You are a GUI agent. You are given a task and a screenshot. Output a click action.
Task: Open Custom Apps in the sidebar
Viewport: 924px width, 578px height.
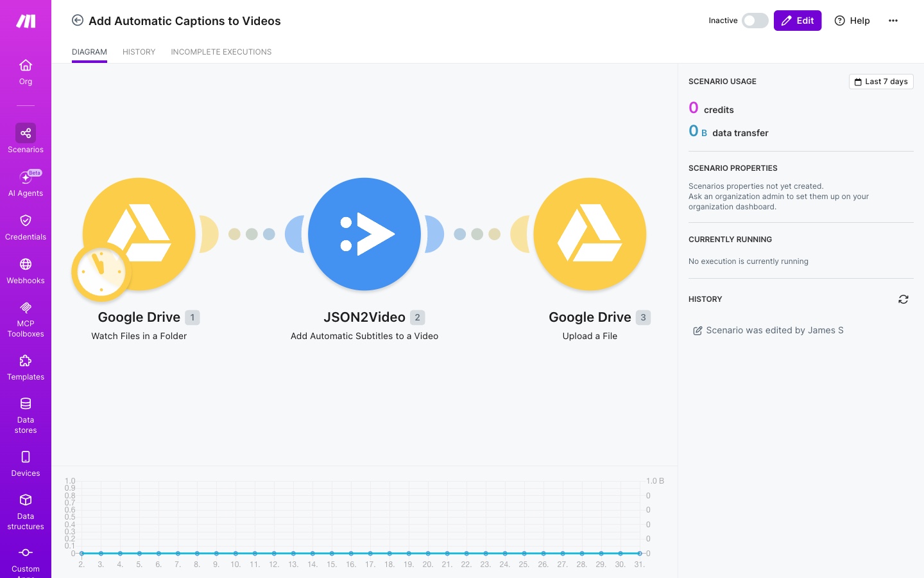tap(26, 561)
